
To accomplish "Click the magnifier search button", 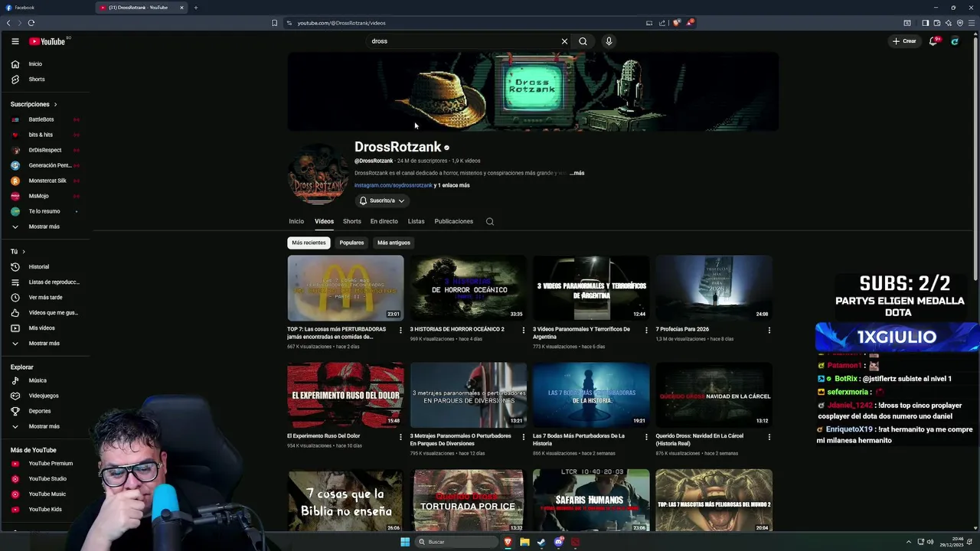I will point(583,41).
